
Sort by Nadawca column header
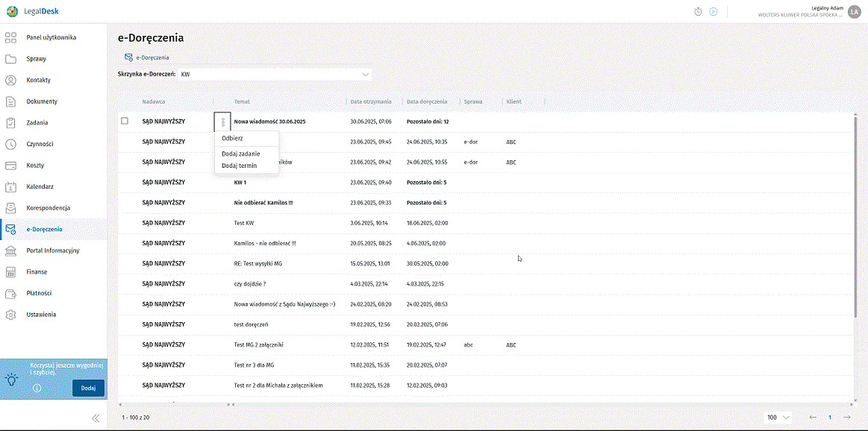pyautogui.click(x=153, y=102)
